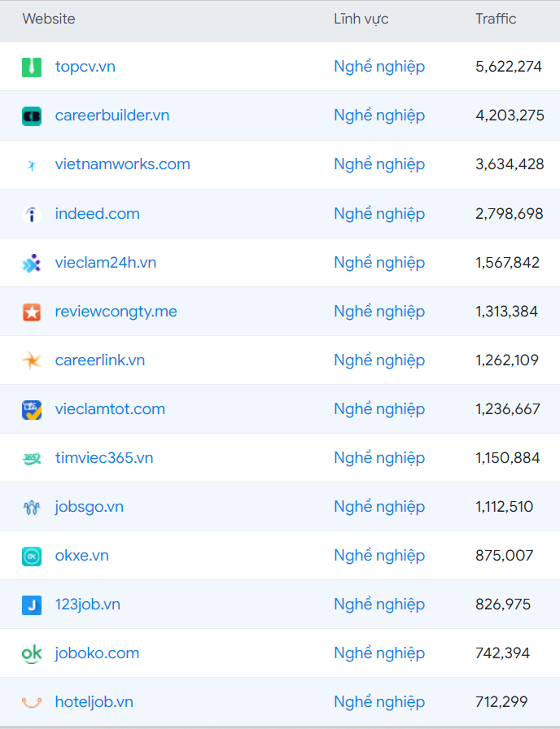Click Nghề nghiệp in the careerbuilder.vn row
560x729 pixels.
point(379,116)
